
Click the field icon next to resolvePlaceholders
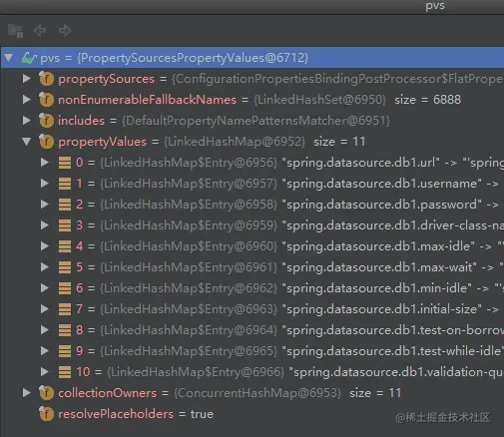tap(46, 414)
